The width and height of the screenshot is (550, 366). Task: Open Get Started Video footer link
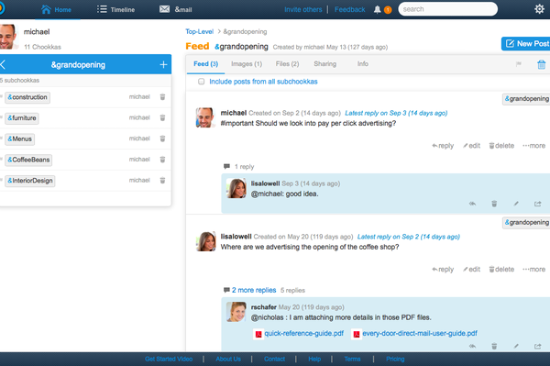pos(169,359)
